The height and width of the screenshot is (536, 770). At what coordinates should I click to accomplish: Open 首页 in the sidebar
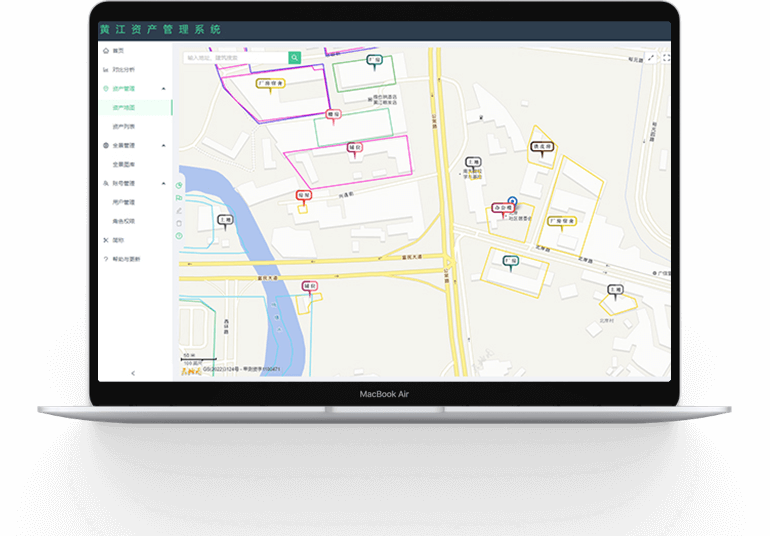(118, 50)
